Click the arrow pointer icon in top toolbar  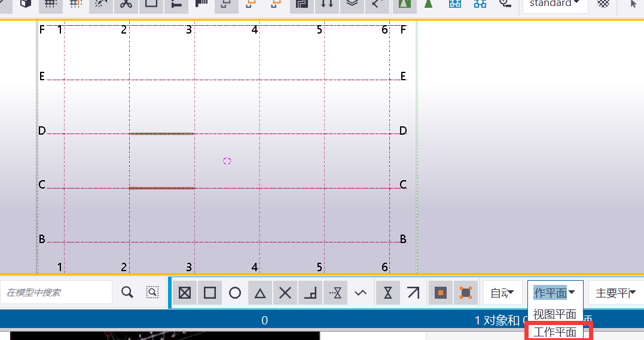click(x=633, y=4)
